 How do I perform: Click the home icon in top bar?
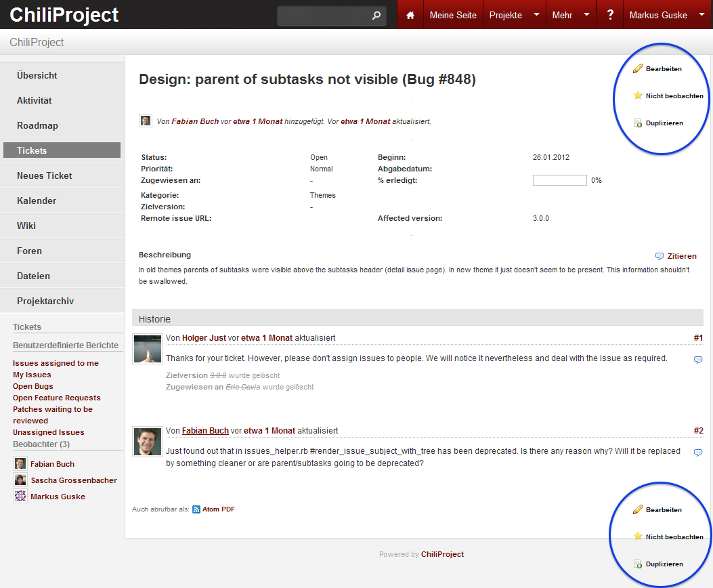click(410, 15)
